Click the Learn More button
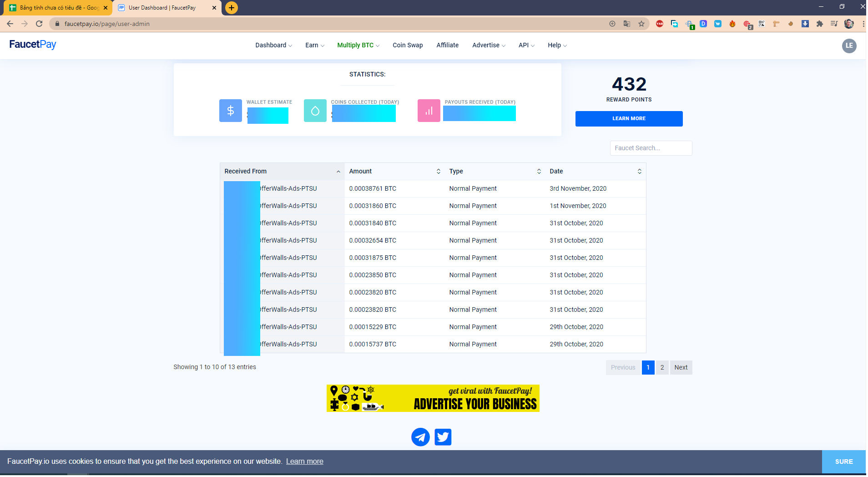 pyautogui.click(x=629, y=118)
